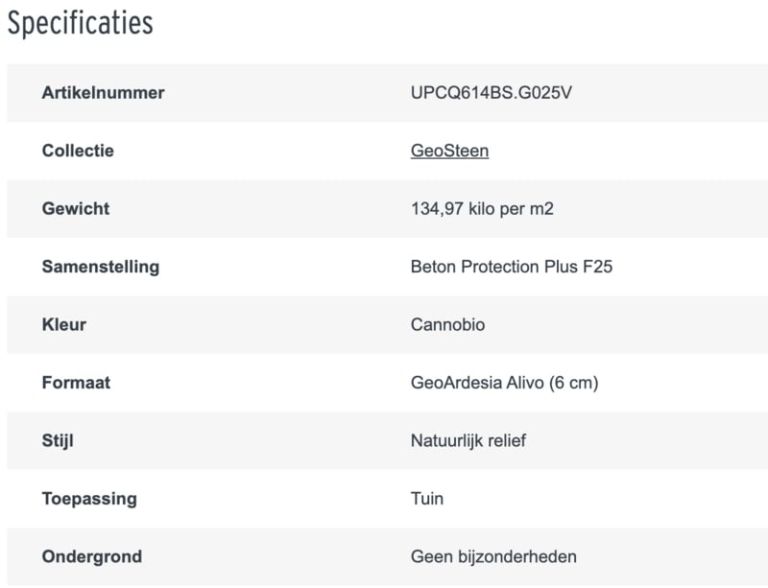The width and height of the screenshot is (768, 588).
Task: Click the Specificaties heading
Action: coord(80,24)
